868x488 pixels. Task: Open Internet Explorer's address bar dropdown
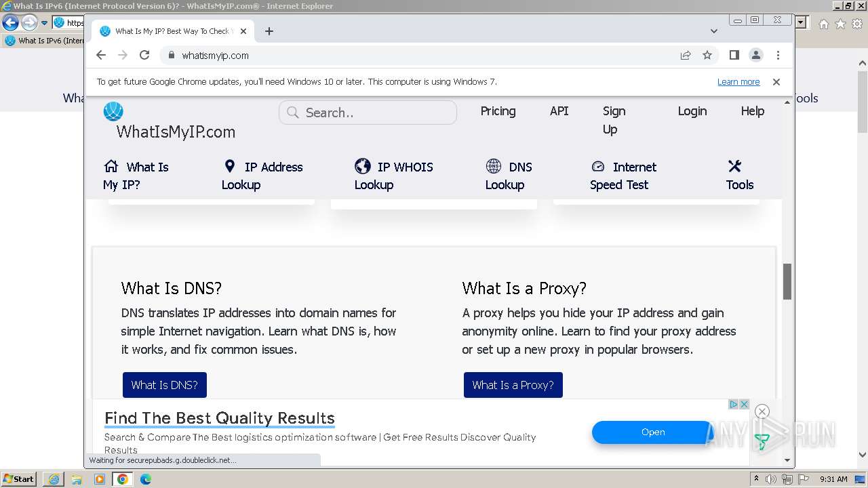click(802, 22)
